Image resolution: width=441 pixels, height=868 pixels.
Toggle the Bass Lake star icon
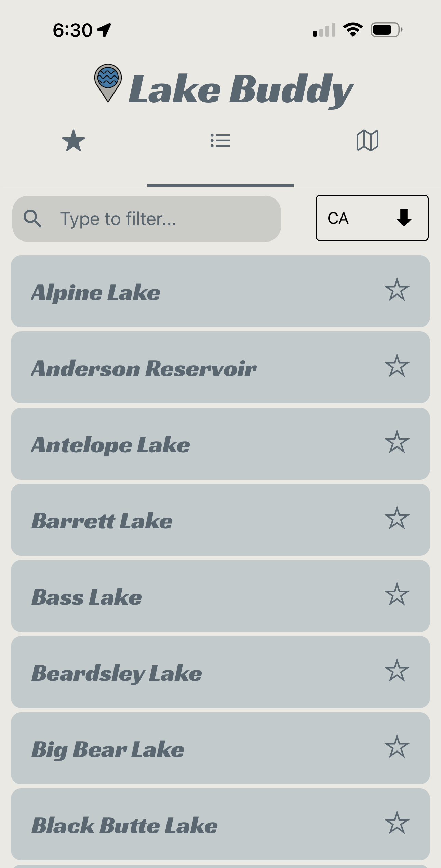click(x=397, y=594)
